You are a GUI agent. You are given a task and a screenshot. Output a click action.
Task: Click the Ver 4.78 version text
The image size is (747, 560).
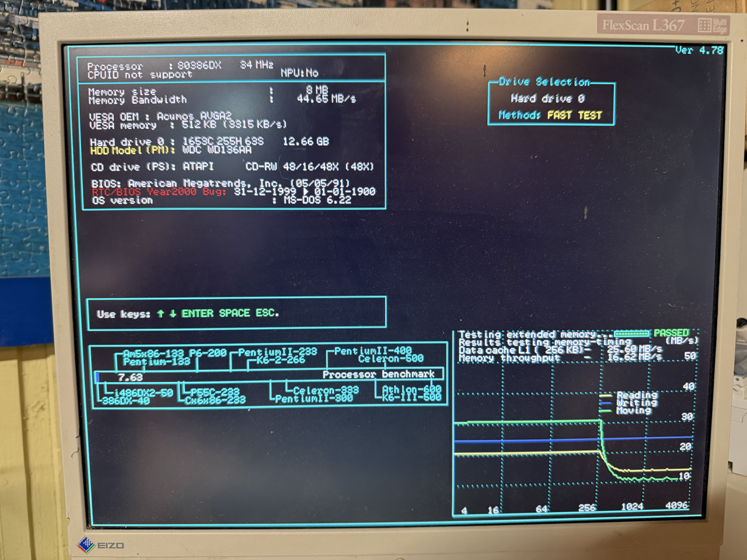pos(699,50)
